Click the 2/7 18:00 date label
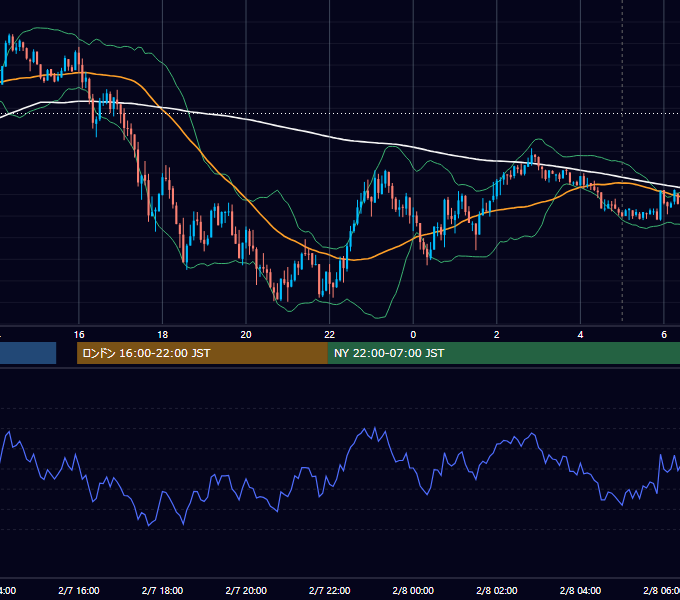 [x=163, y=590]
